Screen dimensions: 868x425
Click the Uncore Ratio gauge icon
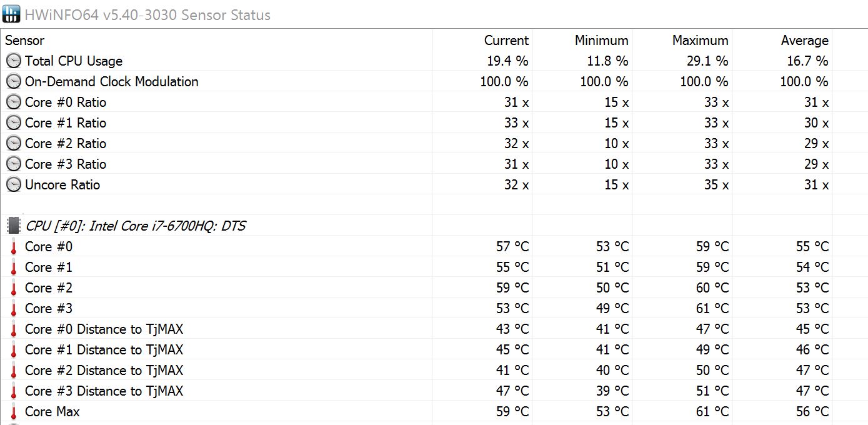[x=13, y=184]
